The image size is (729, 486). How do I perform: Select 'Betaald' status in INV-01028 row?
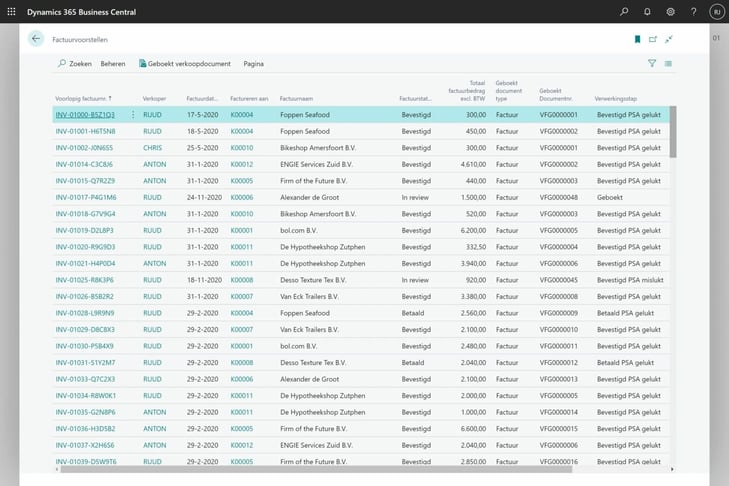point(413,313)
